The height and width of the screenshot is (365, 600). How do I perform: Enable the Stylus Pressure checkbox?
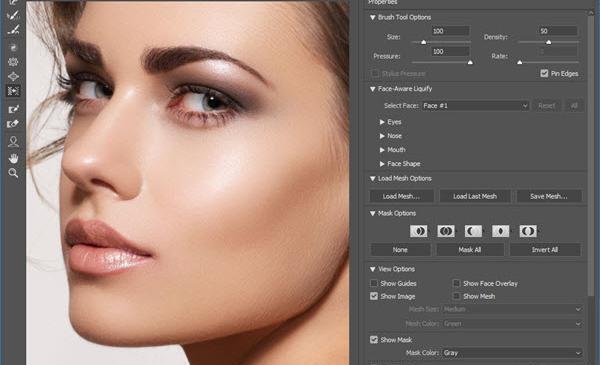[375, 73]
